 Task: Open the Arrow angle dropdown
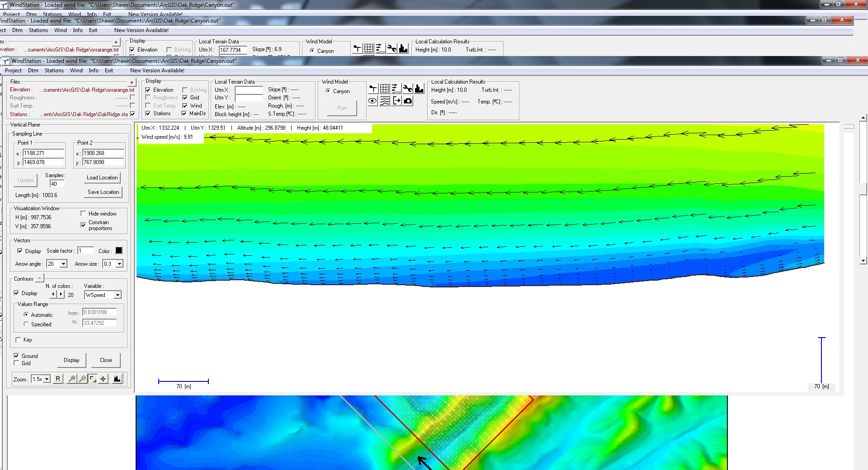[63, 264]
